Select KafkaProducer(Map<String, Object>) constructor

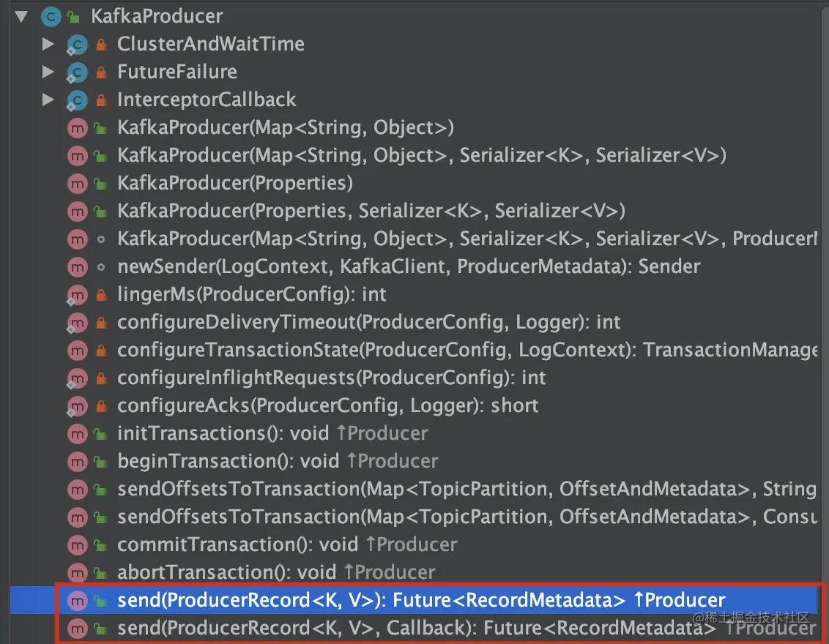coord(286,127)
